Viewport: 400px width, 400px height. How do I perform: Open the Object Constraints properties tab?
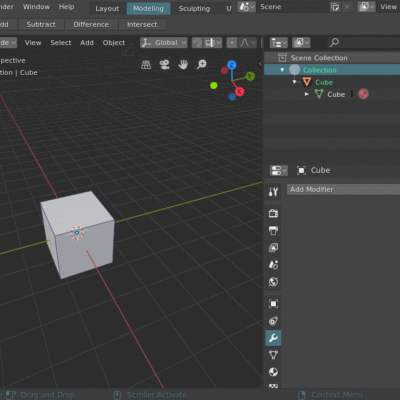pyautogui.click(x=273, y=321)
